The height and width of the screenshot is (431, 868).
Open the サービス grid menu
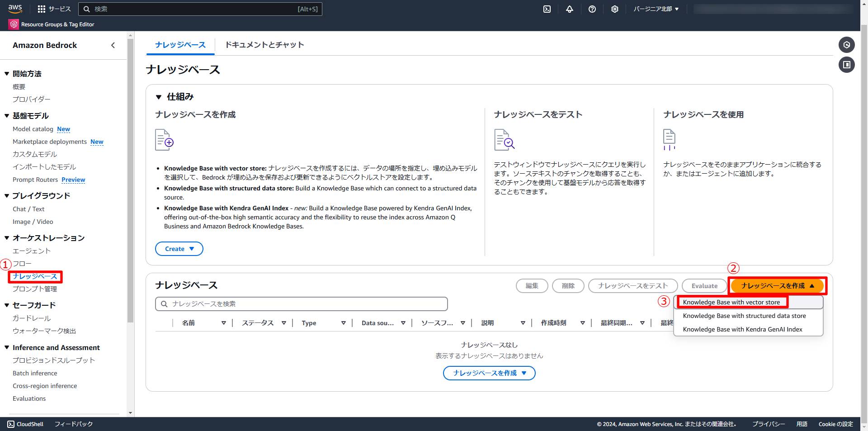(54, 9)
